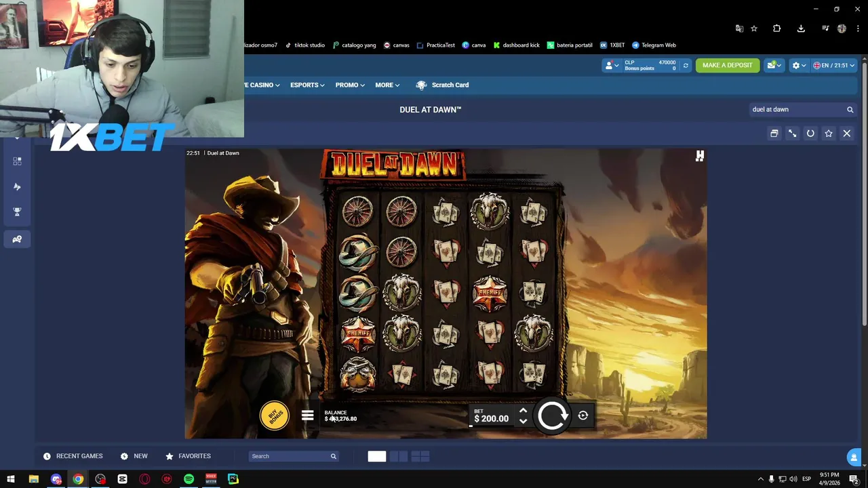Select the two-game split layout view
Viewport: 868px width, 488px height.
pos(399,456)
